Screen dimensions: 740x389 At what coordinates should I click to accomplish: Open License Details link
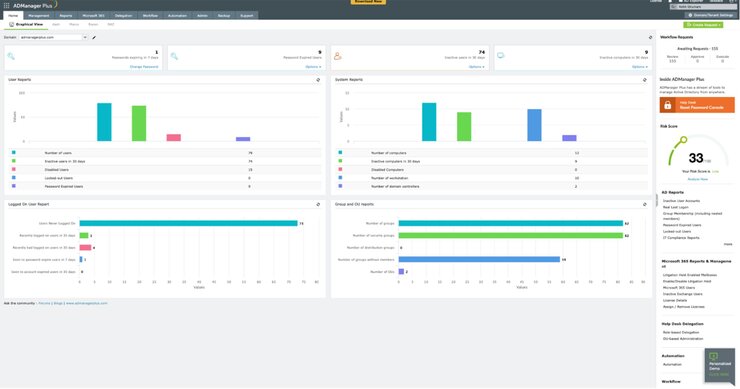(x=675, y=300)
